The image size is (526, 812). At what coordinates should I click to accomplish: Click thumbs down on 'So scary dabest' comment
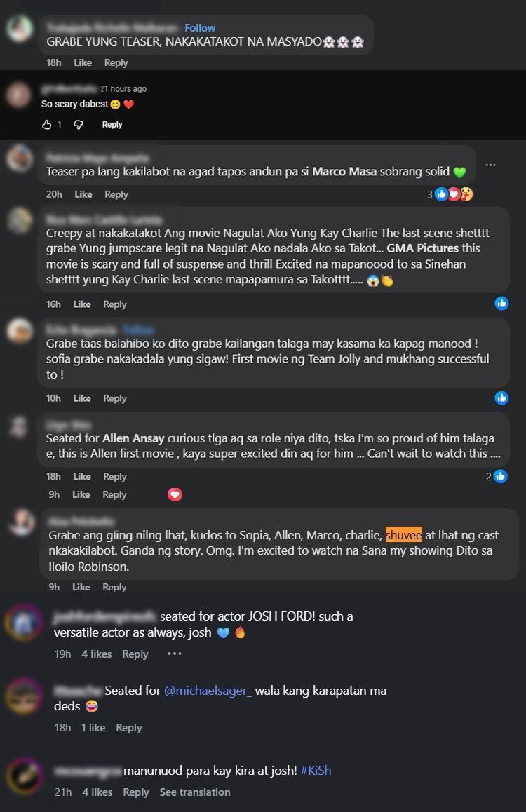(79, 125)
